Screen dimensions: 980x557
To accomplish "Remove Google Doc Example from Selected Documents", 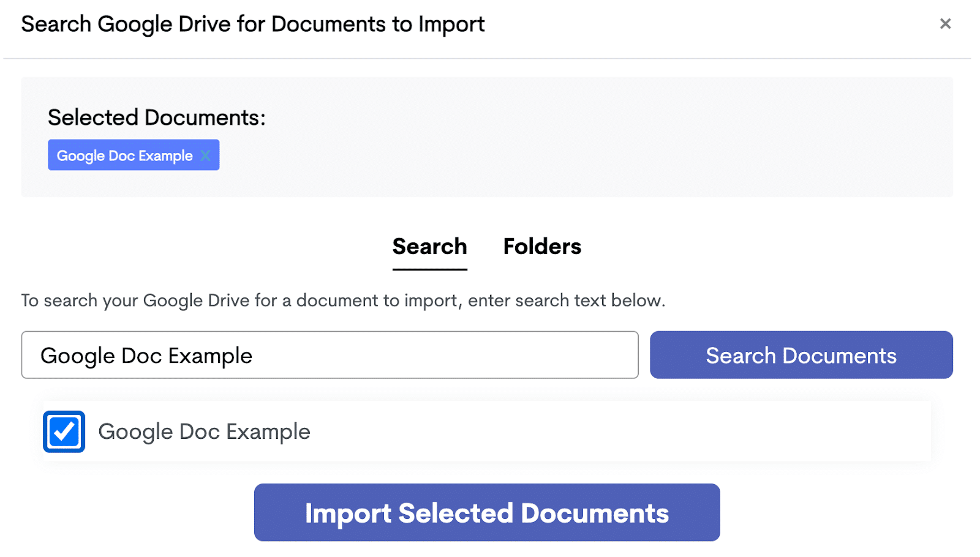I will 206,155.
